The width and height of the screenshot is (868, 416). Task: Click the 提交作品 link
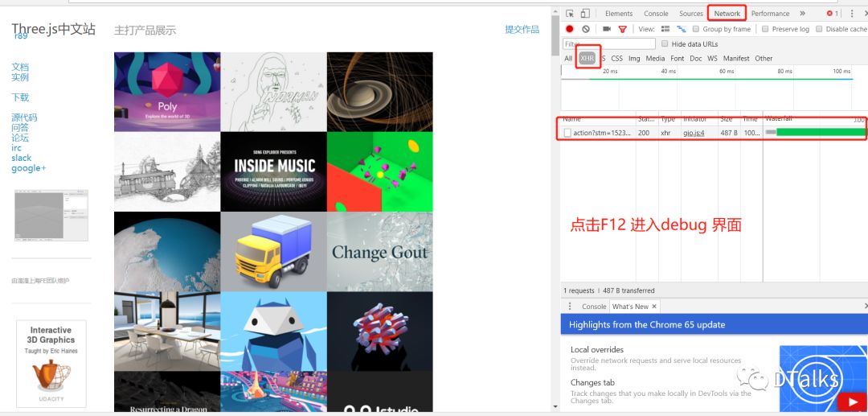(x=522, y=29)
